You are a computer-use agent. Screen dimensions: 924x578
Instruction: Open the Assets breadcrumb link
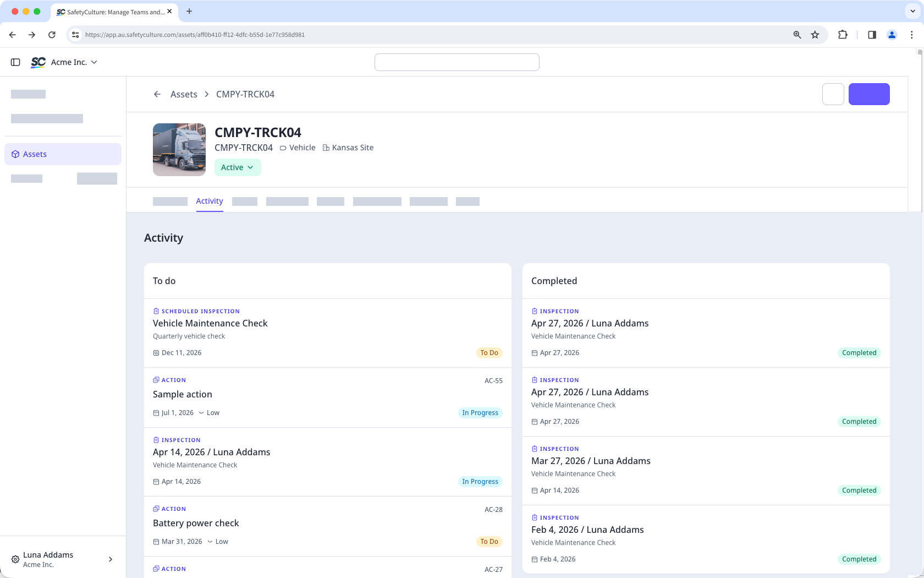click(x=184, y=94)
